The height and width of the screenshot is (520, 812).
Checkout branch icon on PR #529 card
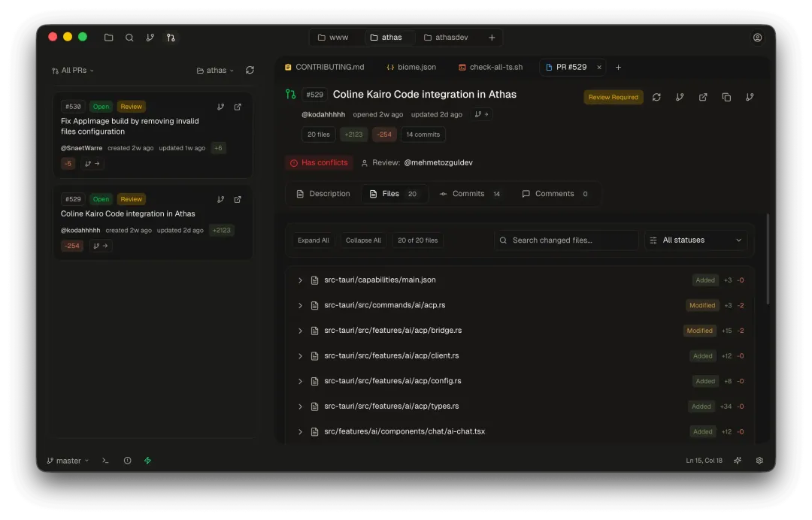(x=220, y=199)
